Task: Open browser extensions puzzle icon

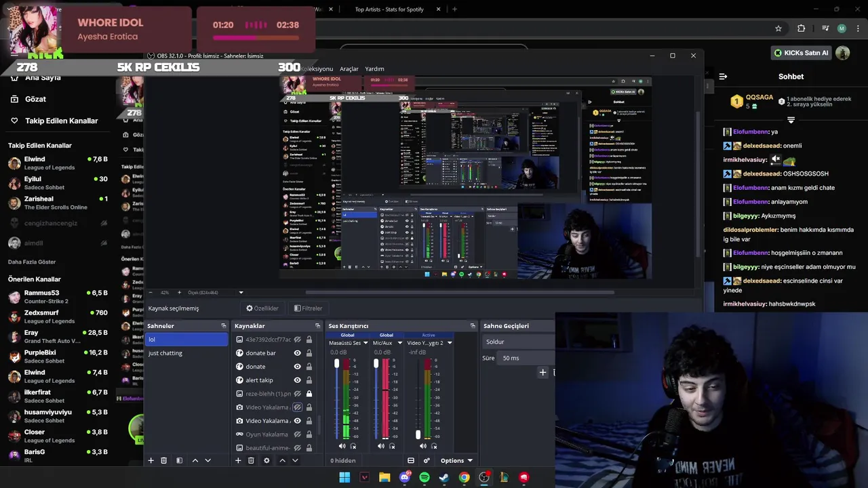Action: pos(802,28)
